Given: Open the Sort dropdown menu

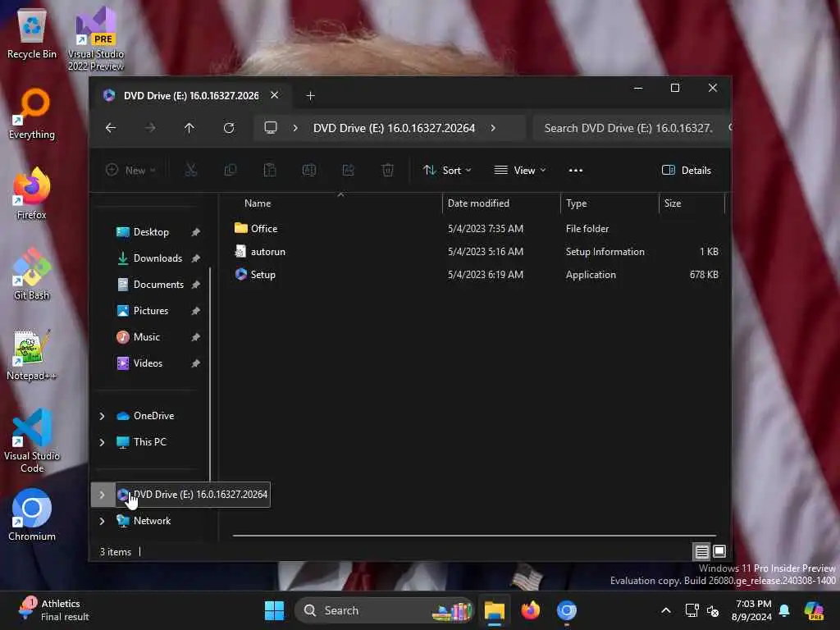Looking at the screenshot, I should (x=447, y=171).
